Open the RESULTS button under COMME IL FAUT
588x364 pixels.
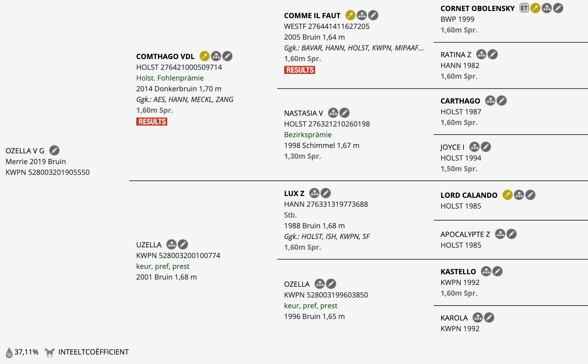[300, 70]
